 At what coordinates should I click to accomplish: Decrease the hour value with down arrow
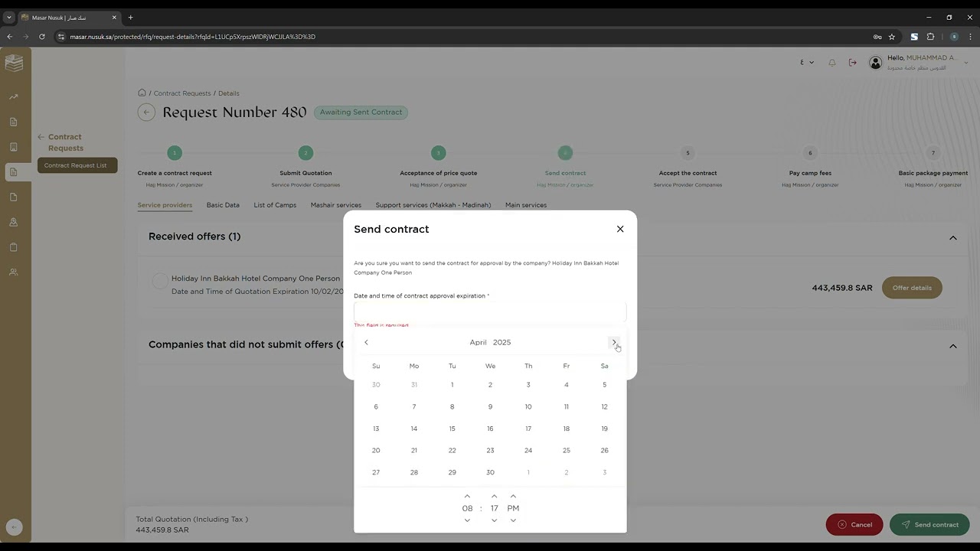coord(467,520)
